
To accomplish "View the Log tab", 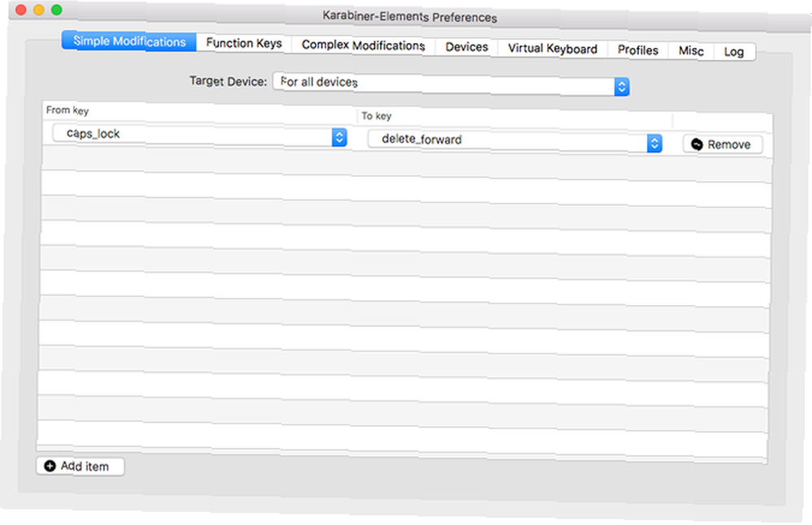I will [x=734, y=52].
